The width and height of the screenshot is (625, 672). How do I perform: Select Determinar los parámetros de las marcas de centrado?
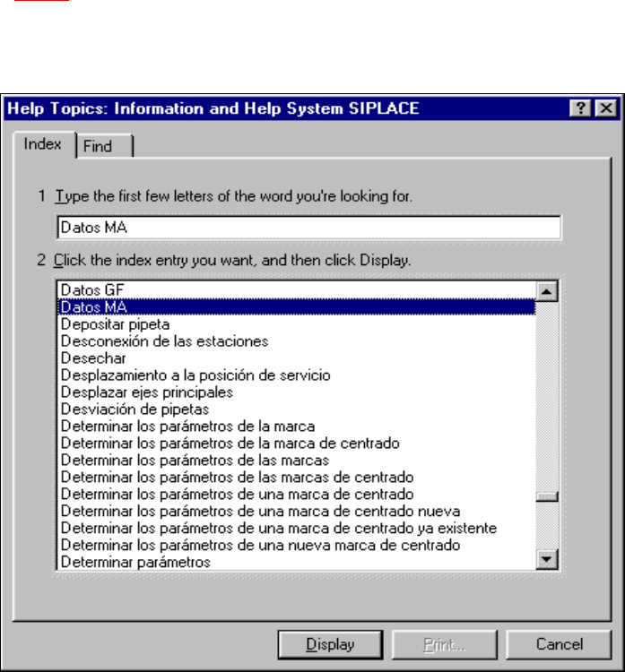[x=297, y=477]
